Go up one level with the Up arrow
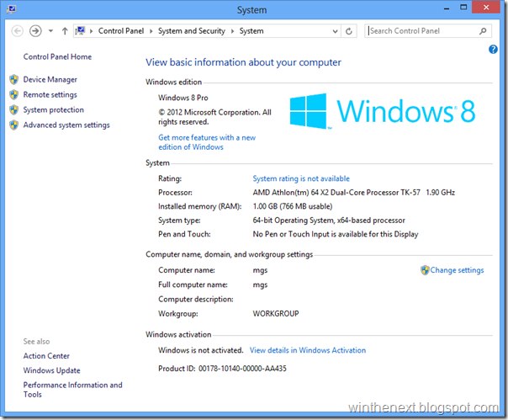Screen dimensions: 508x420 coord(65,31)
